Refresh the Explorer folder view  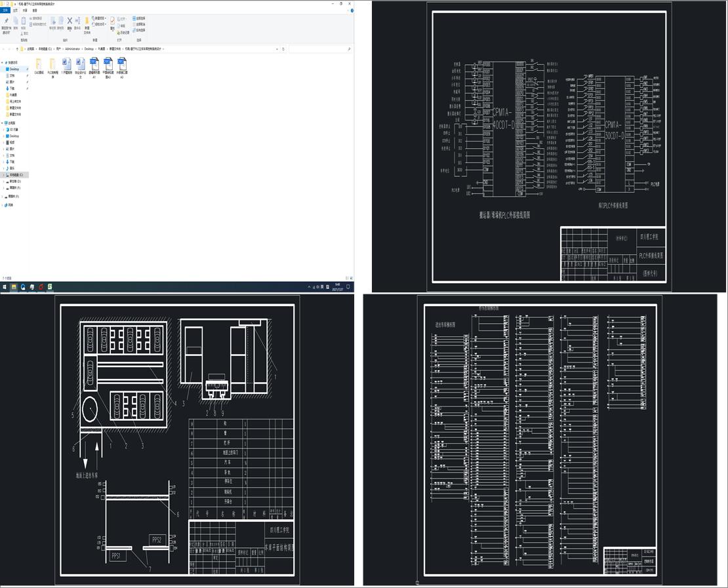pyautogui.click(x=283, y=49)
